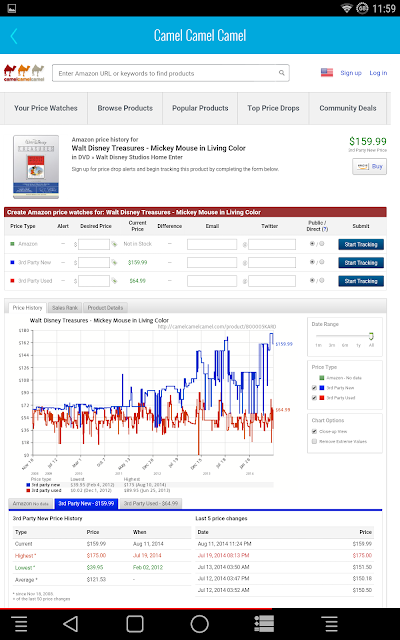The height and width of the screenshot is (640, 400).
Task: Click the DVD category link
Action: 83,157
